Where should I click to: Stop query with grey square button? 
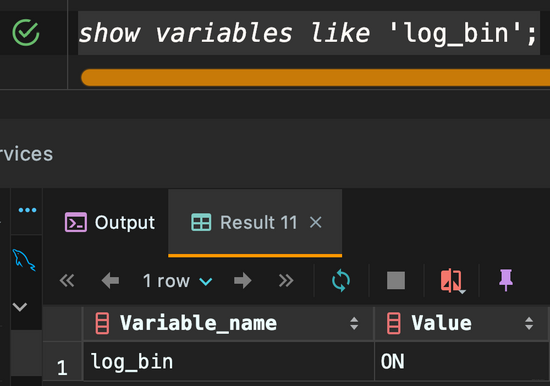(396, 281)
